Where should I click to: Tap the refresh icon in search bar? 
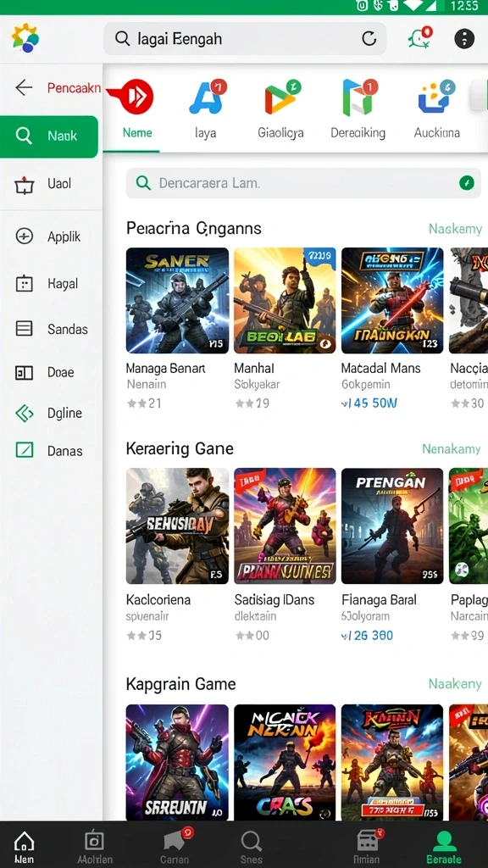point(369,38)
